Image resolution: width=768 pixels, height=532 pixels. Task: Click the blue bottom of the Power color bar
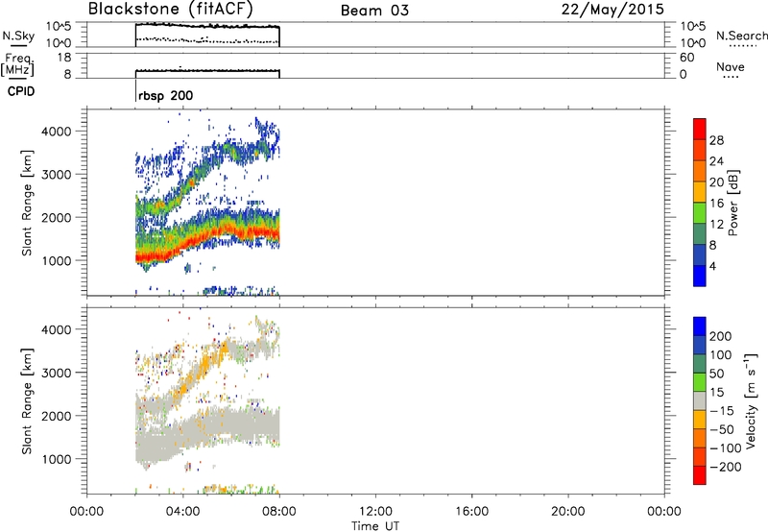pos(700,276)
